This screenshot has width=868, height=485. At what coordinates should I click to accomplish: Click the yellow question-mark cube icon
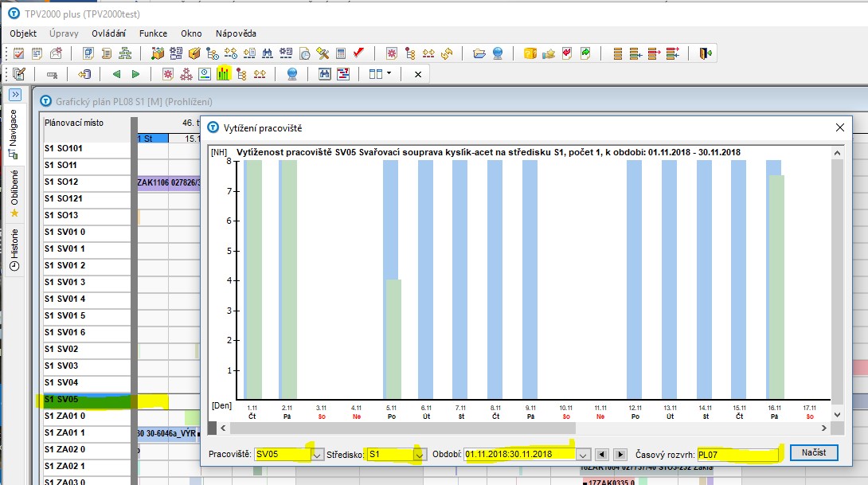530,53
